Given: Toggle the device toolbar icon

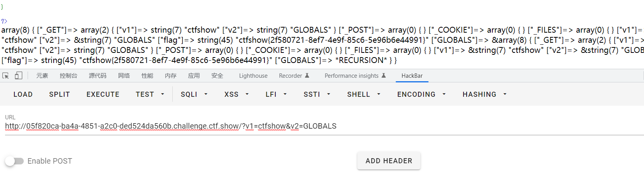Looking at the screenshot, I should click(x=18, y=76).
